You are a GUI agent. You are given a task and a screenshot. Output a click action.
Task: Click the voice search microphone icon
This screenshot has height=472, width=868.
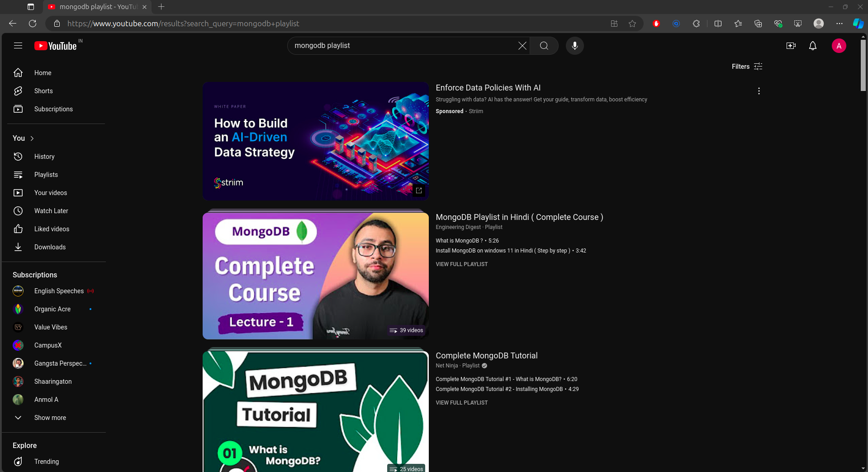pyautogui.click(x=574, y=45)
